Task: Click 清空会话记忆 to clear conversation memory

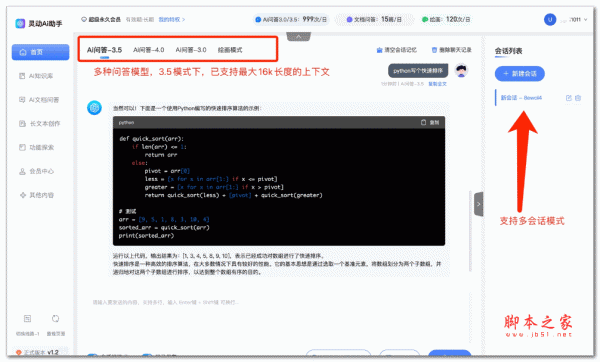Action: pyautogui.click(x=396, y=50)
